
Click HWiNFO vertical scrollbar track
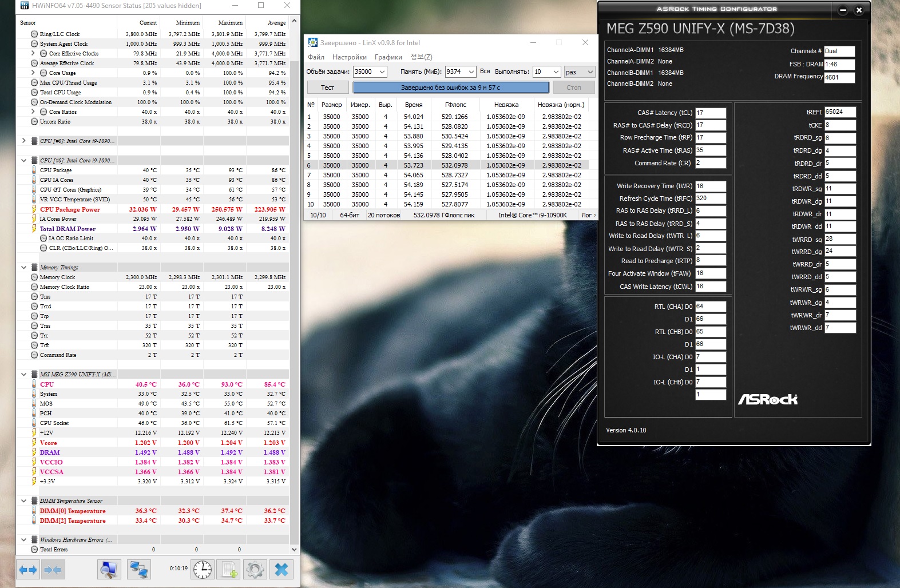[x=295, y=285]
